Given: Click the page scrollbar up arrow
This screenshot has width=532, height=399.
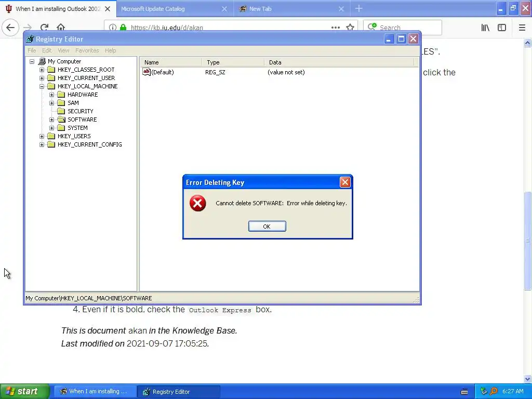Looking at the screenshot, I should click(528, 43).
